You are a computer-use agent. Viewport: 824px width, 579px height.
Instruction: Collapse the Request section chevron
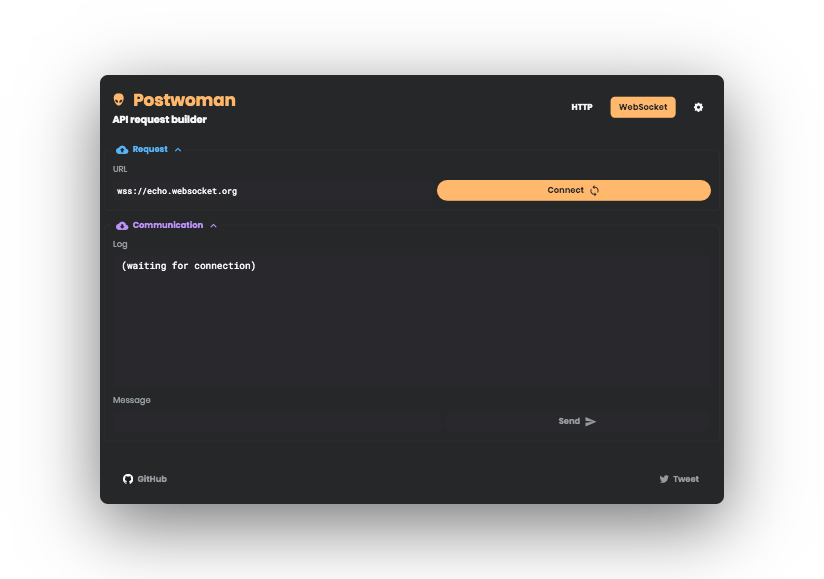(x=178, y=150)
